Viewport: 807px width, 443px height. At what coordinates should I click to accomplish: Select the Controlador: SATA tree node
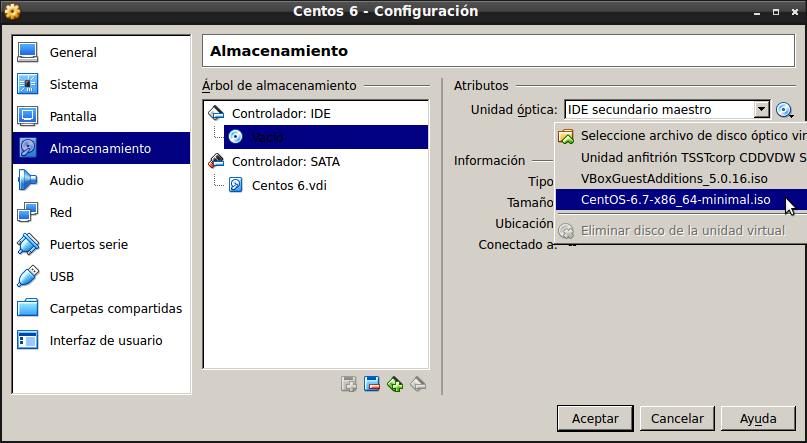coord(285,161)
